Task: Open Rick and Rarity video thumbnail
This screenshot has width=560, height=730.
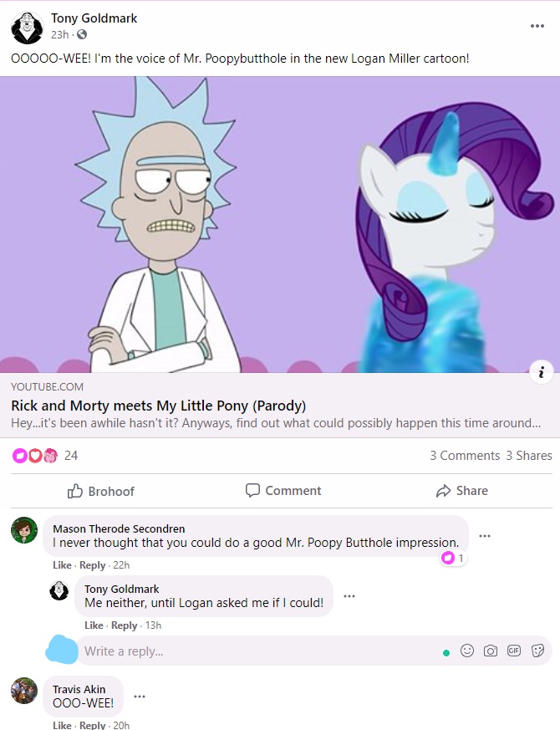Action: click(280, 224)
